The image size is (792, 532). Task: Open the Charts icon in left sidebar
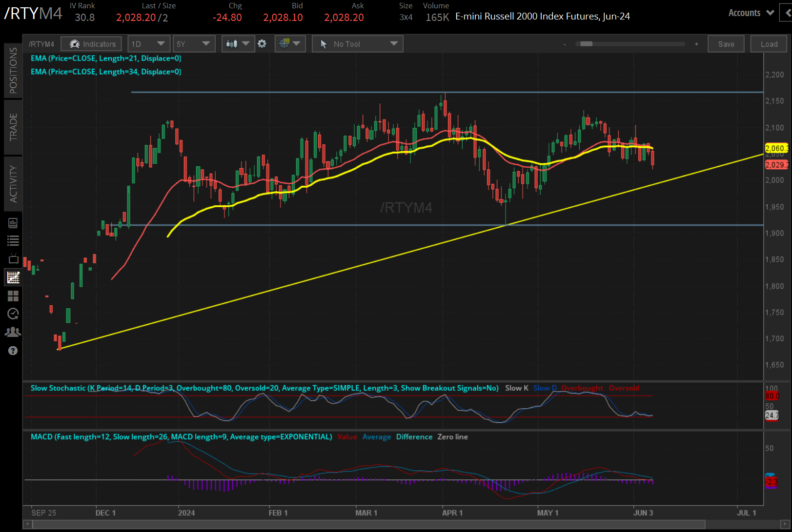[13, 277]
